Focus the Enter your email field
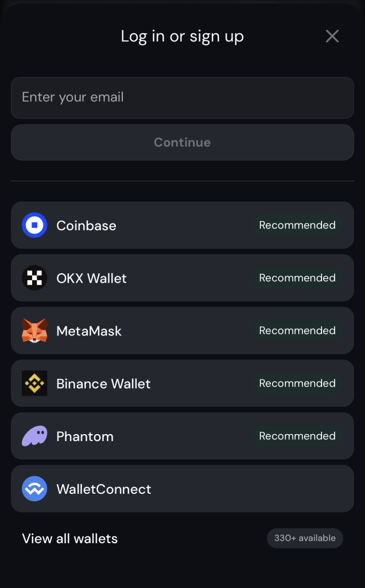 click(x=182, y=98)
